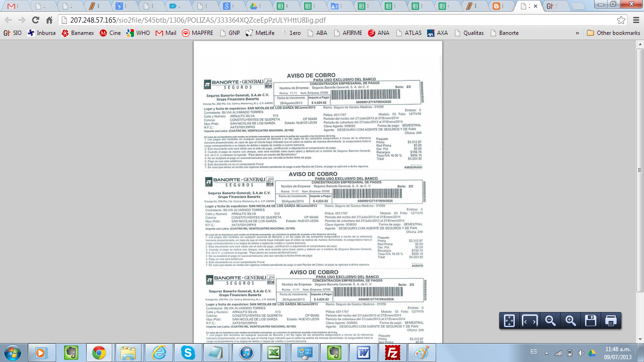Open Skype from the taskbar
The width and height of the screenshot is (644, 362).
click(x=188, y=352)
